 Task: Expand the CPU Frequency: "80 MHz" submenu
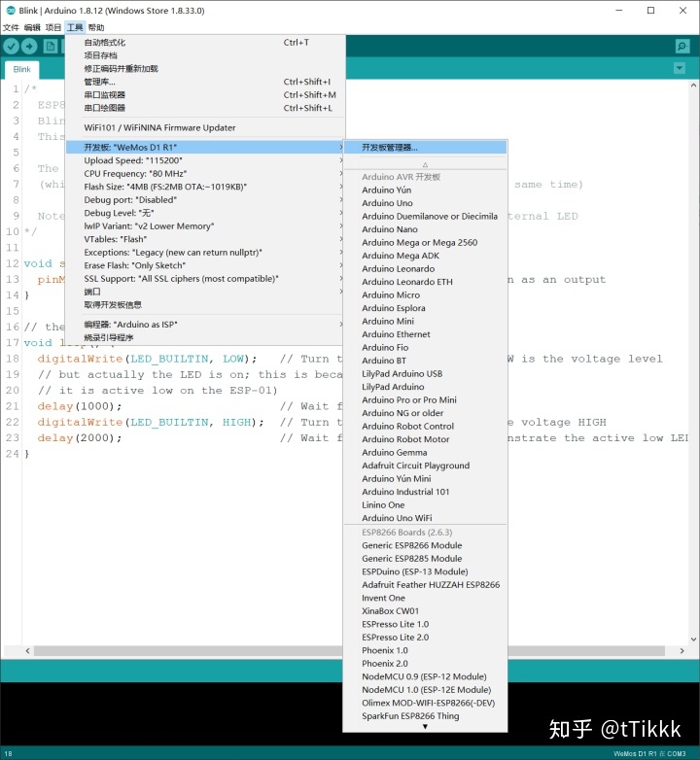point(205,174)
